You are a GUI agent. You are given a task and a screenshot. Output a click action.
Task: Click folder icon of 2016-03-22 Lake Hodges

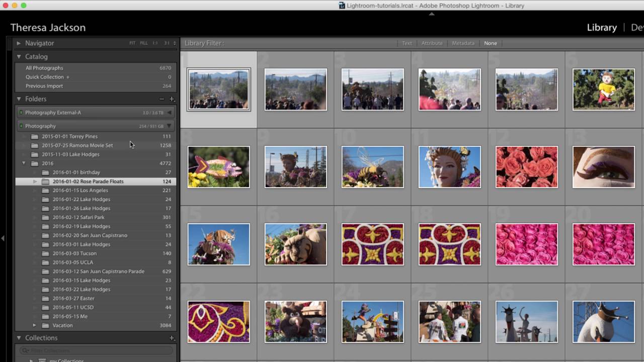[45, 290]
